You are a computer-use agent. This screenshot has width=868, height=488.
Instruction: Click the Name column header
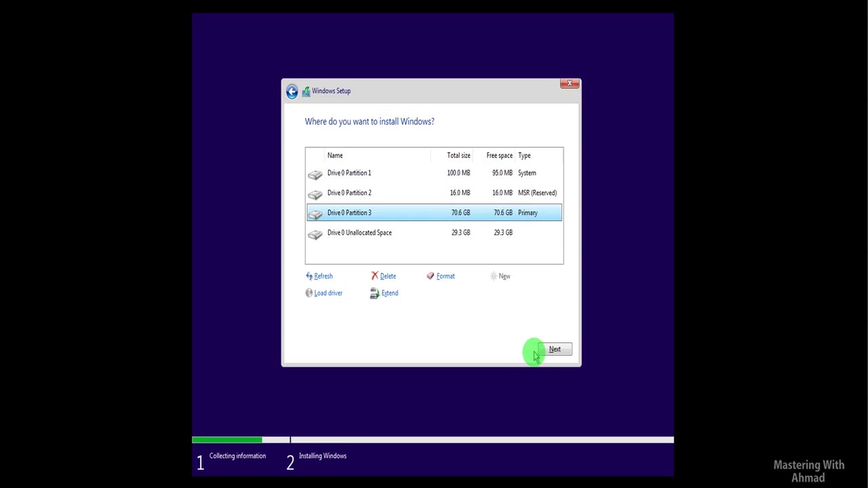pyautogui.click(x=335, y=155)
